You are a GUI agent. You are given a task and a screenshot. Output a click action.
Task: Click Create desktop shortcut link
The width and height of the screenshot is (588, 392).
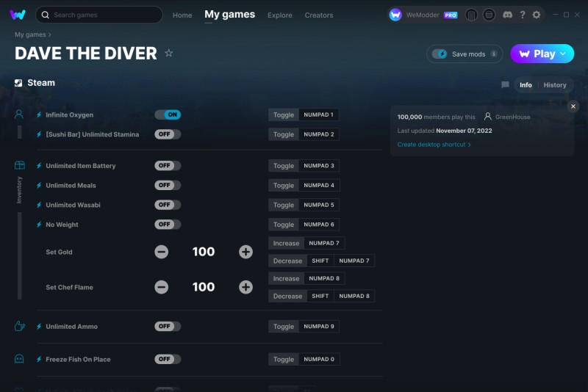click(434, 145)
